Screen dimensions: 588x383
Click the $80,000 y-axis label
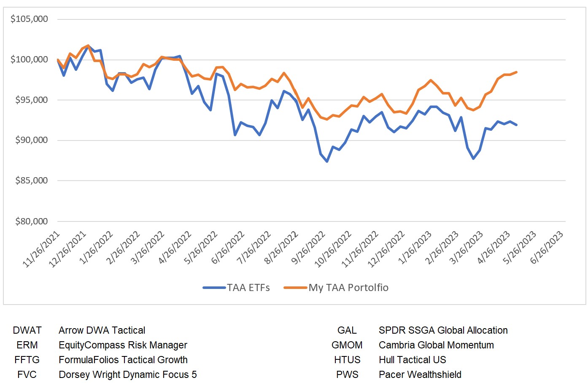pos(31,221)
